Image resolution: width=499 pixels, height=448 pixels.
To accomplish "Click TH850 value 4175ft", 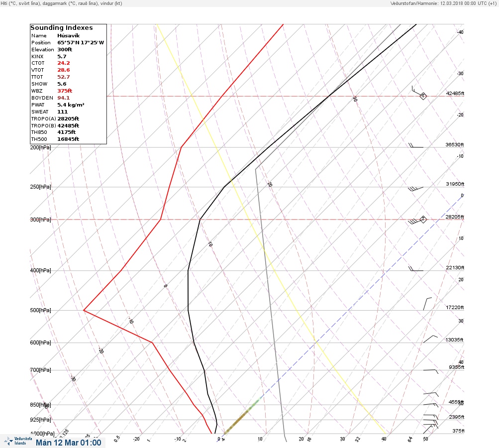I will tap(67, 132).
